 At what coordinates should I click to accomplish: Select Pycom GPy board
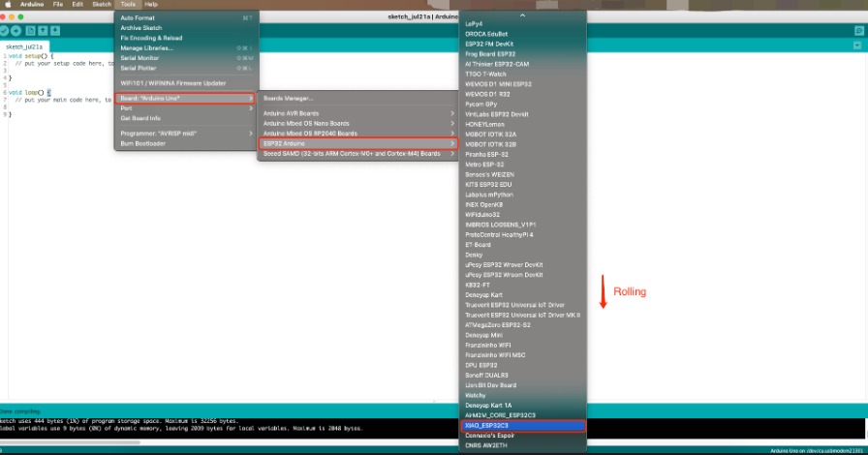(x=522, y=104)
